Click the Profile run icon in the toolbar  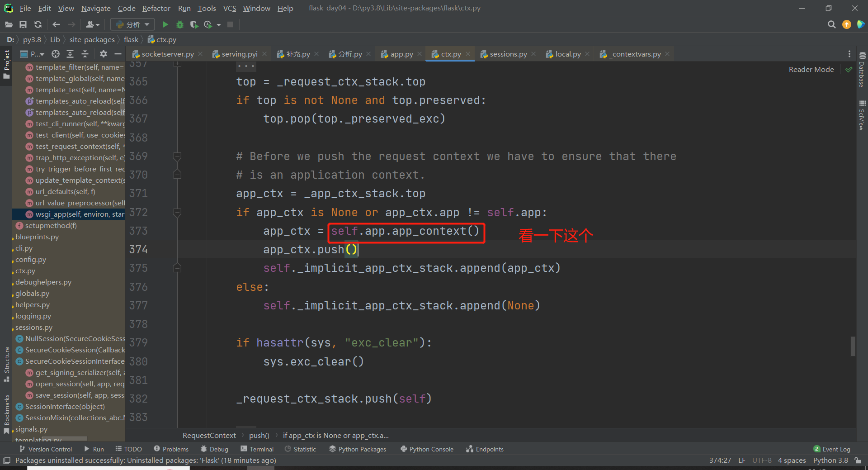pyautogui.click(x=208, y=24)
